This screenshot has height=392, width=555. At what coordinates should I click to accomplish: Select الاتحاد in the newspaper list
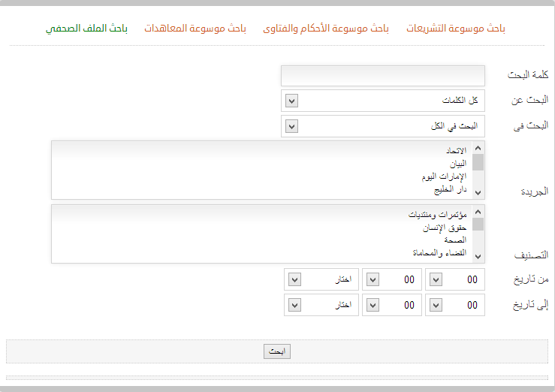tap(457, 151)
